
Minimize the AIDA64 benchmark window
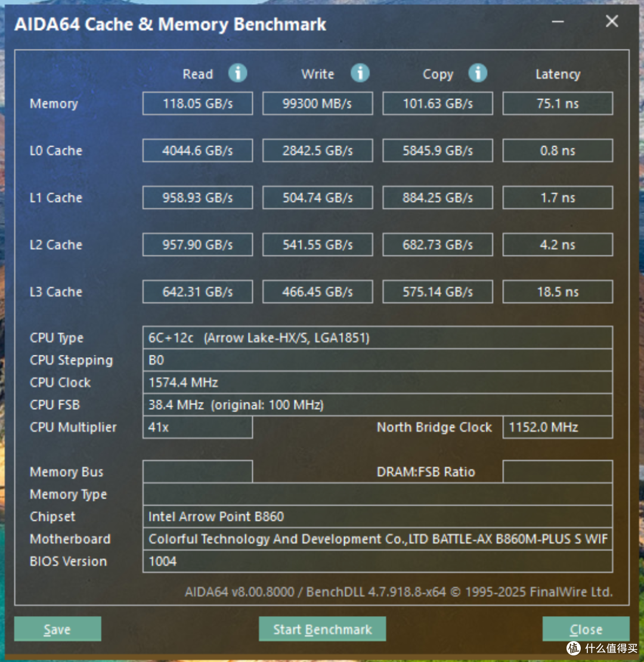558,21
